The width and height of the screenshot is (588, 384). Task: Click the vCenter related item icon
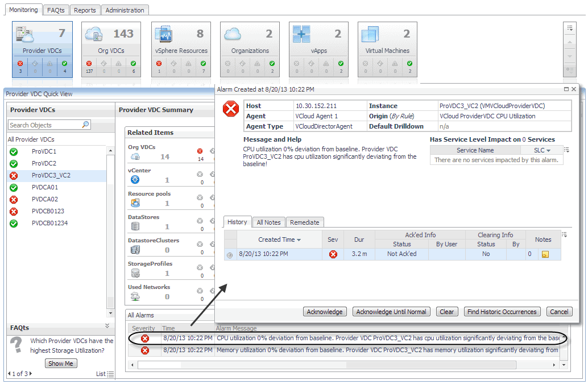tap(135, 180)
